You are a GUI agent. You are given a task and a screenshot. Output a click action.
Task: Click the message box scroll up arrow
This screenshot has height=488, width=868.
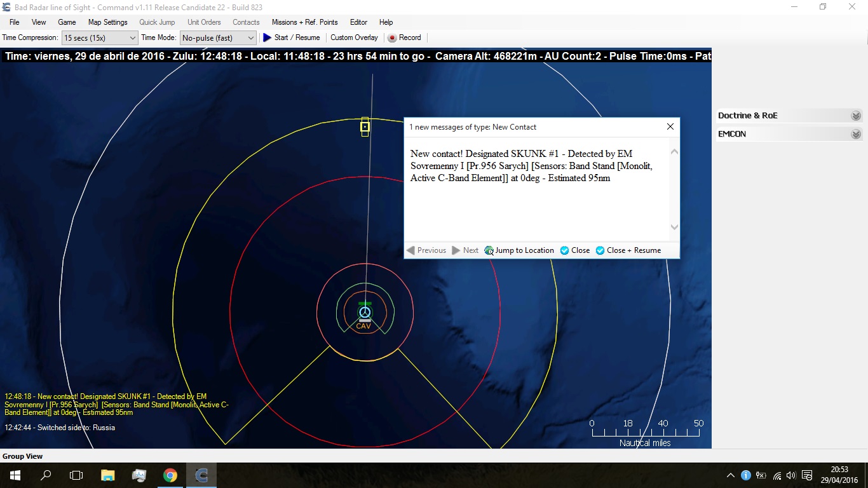click(674, 152)
